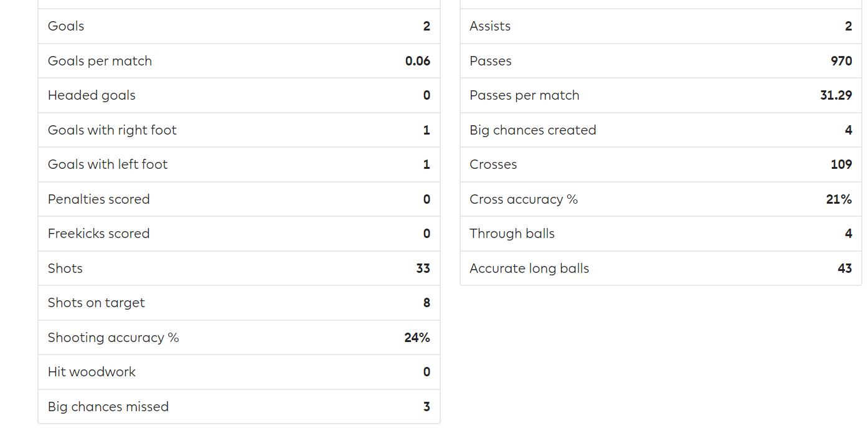
Task: Click the Freekicks scored label
Action: pyautogui.click(x=99, y=234)
